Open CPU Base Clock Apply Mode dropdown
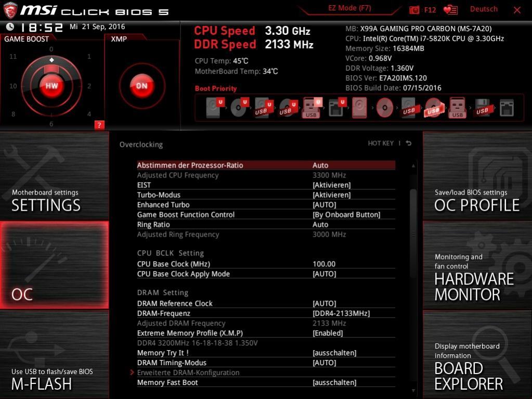This screenshot has width=532, height=399. point(325,274)
